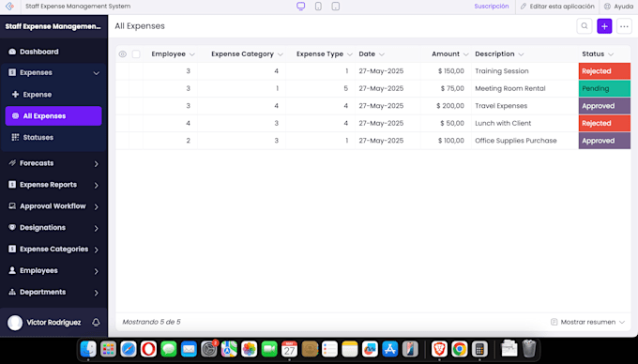Screen dimensions: 638x364
Task: Open Google Chrome in the dock
Action: (x=460, y=349)
